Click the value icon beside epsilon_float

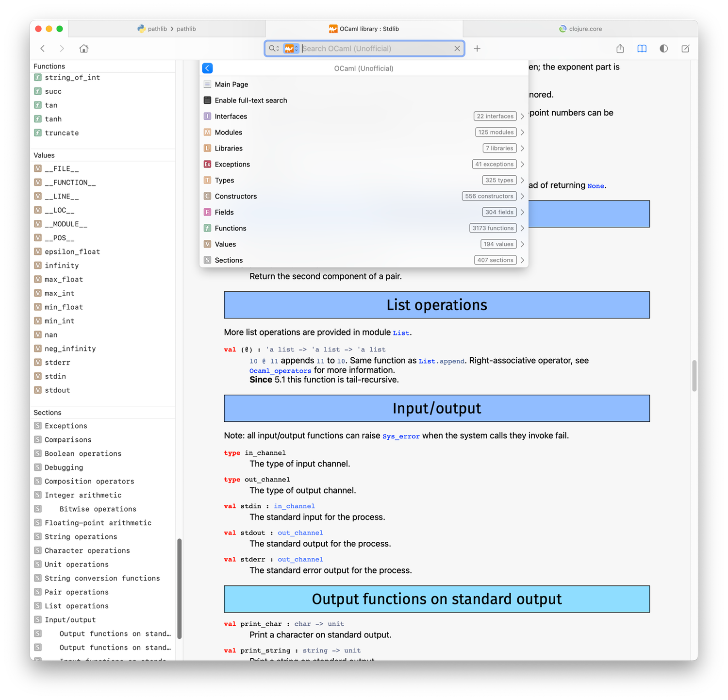tap(38, 252)
